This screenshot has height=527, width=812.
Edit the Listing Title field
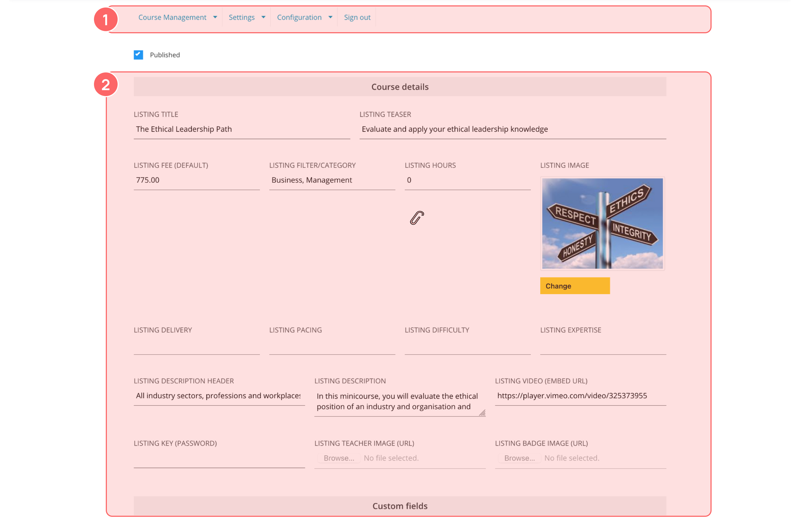242,129
